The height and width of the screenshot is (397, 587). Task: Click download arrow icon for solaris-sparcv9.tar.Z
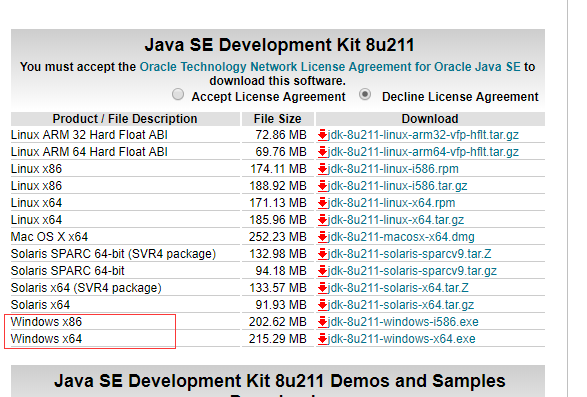(322, 254)
